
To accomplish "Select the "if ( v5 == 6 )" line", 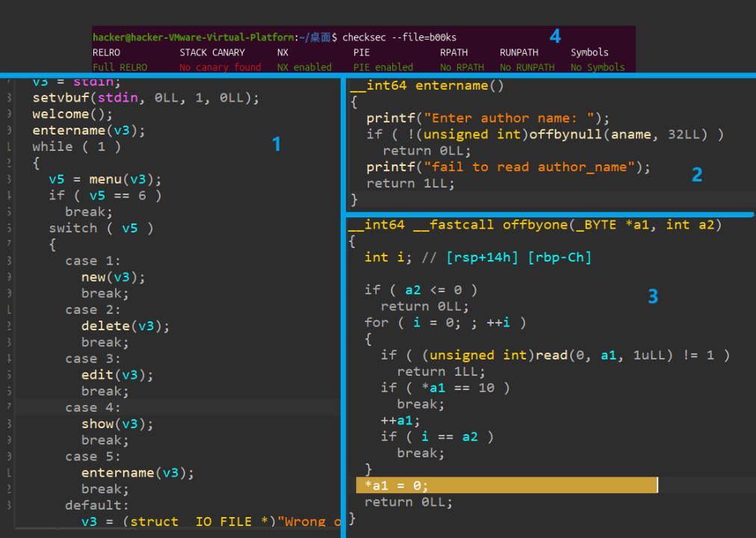I will click(x=105, y=195).
